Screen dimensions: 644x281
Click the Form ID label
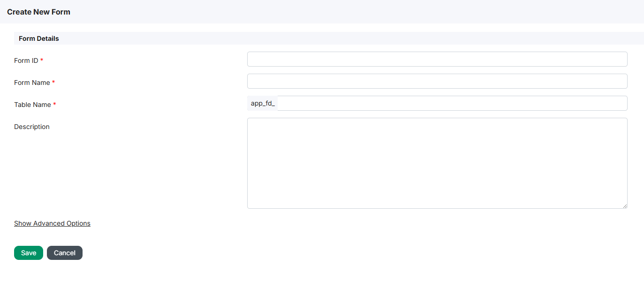26,61
